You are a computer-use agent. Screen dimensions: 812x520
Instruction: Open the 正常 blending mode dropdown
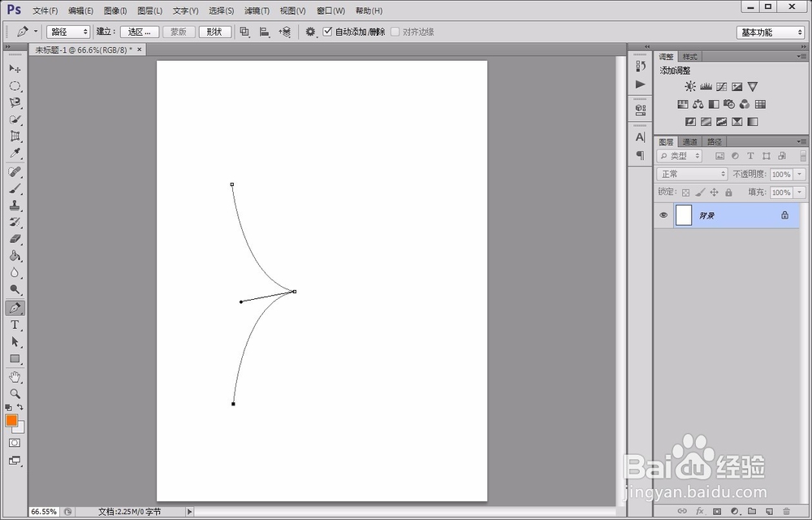tap(691, 174)
